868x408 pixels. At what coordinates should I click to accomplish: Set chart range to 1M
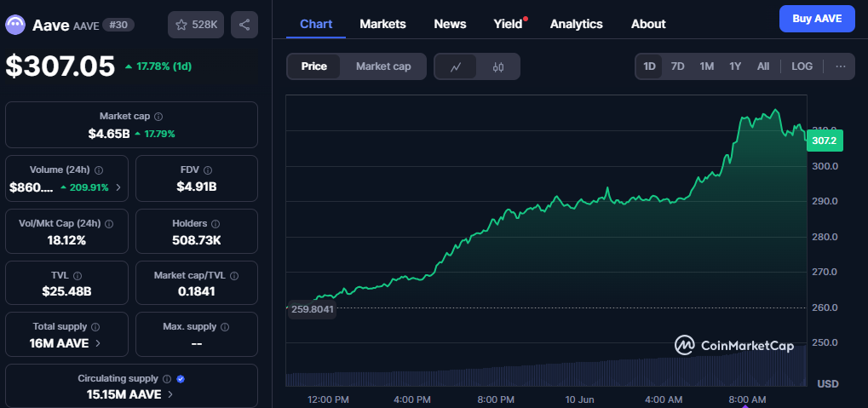[x=706, y=66]
